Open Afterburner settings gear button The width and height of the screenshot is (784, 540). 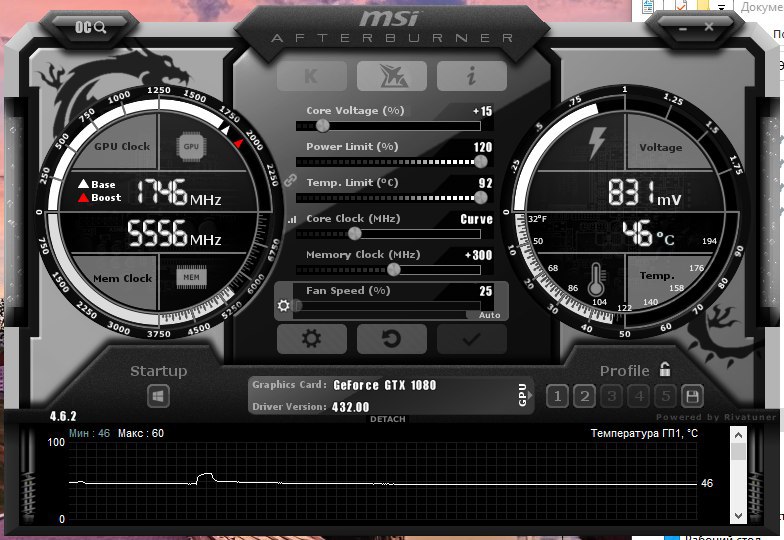(x=312, y=339)
